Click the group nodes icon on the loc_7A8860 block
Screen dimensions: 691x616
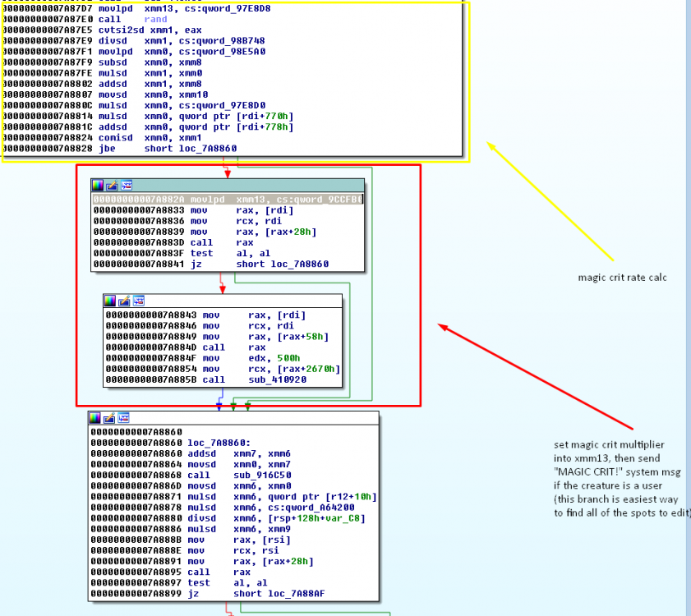(x=122, y=418)
